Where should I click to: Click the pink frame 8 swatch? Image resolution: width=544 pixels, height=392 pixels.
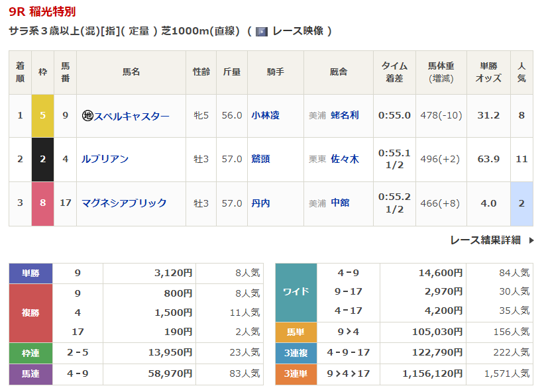tap(42, 203)
